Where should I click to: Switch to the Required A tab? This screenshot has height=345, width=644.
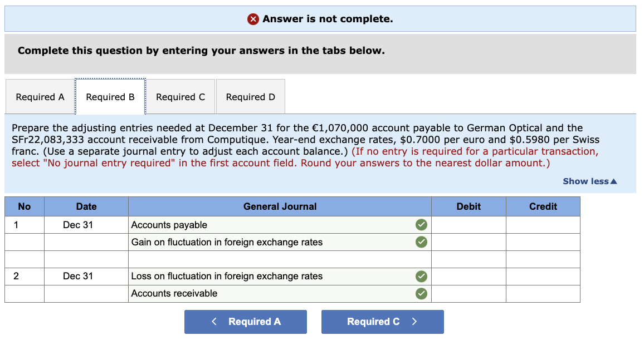pos(40,96)
